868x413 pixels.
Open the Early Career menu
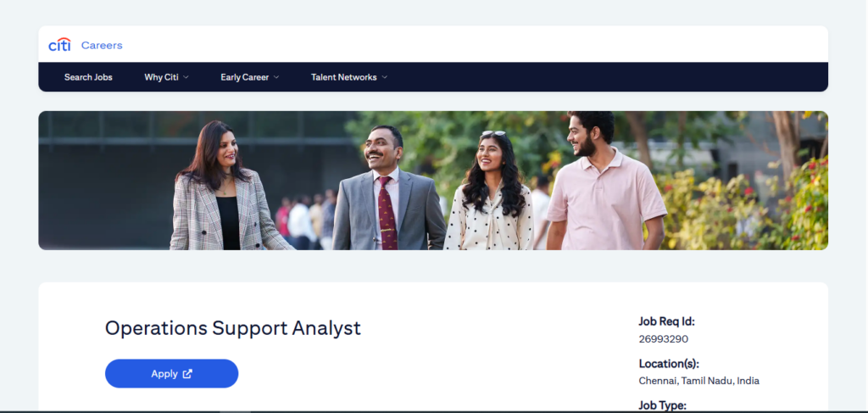pos(245,77)
